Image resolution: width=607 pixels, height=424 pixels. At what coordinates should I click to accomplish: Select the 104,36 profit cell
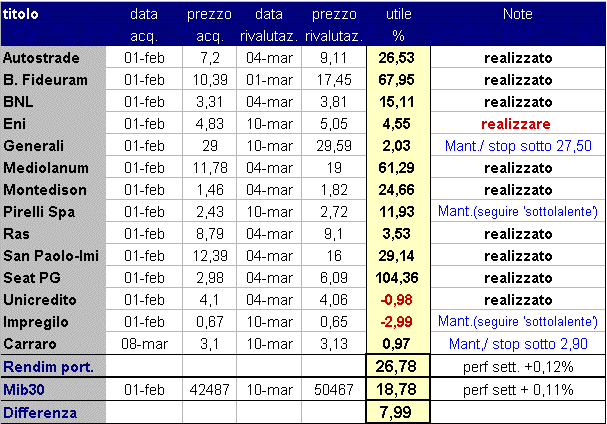pyautogui.click(x=396, y=278)
